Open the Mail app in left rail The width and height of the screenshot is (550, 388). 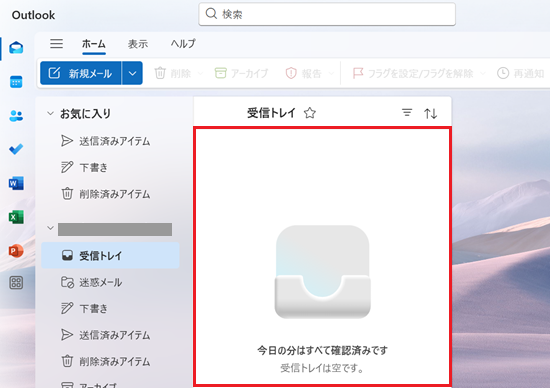pos(16,47)
